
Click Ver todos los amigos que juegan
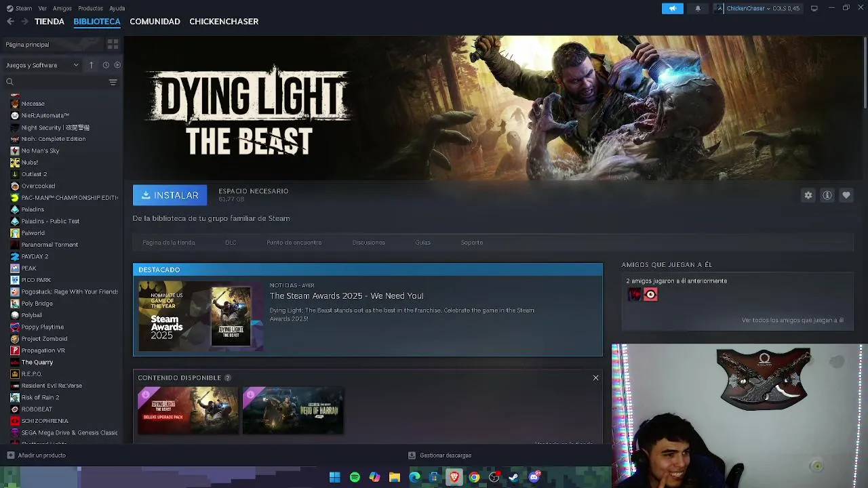[792, 321]
